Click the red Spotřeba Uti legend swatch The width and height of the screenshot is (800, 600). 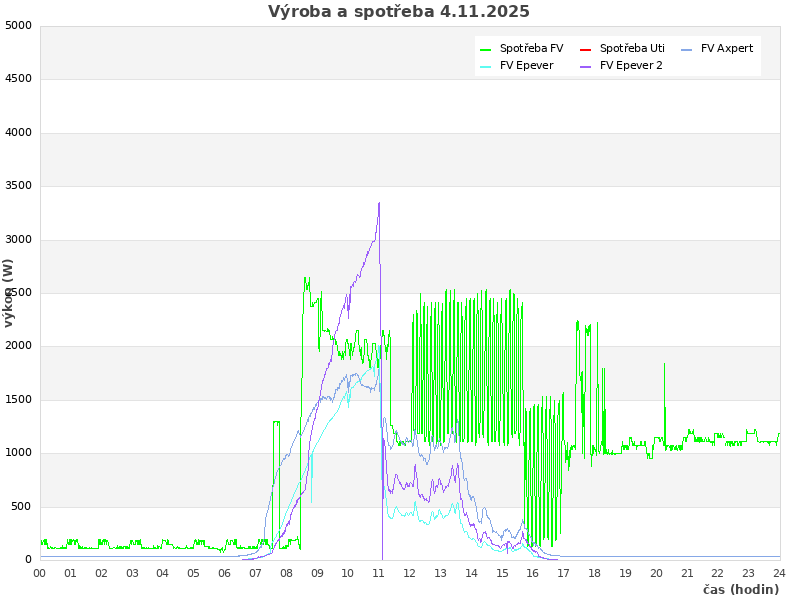(x=586, y=49)
